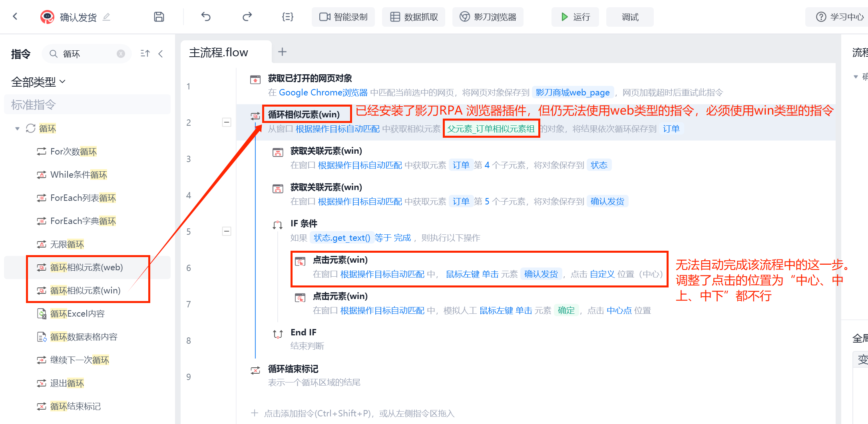Edit the project name with pencil icon

pos(106,17)
